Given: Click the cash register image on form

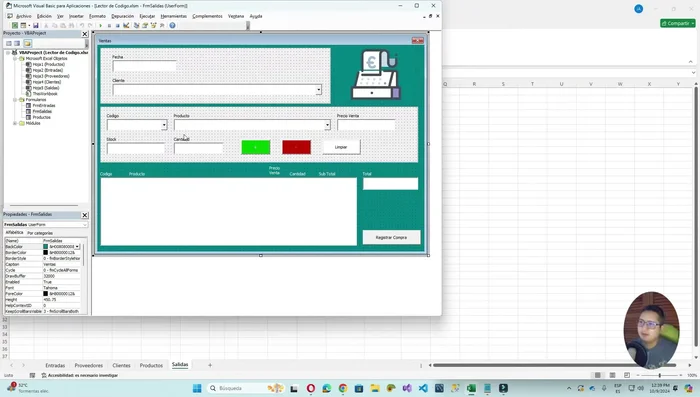Looking at the screenshot, I should click(376, 74).
